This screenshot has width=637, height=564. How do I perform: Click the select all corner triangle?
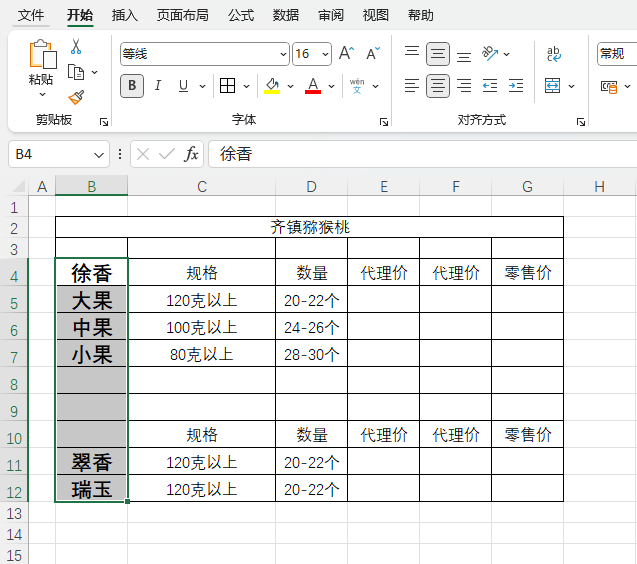click(x=19, y=187)
